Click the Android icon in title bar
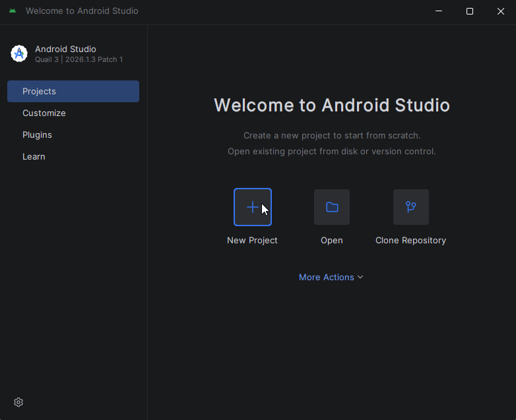The width and height of the screenshot is (516, 420). pyautogui.click(x=13, y=11)
